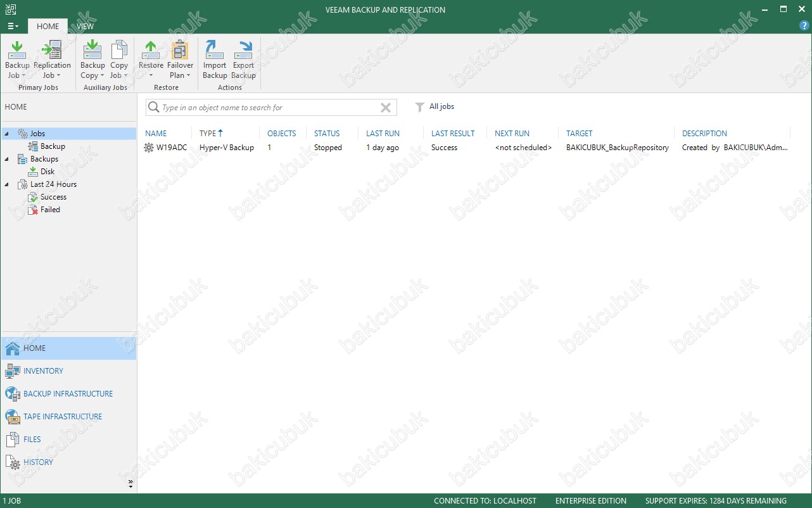Viewport: 812px width, 508px height.
Task: Open the Failover Plan ribbon button
Action: pyautogui.click(x=180, y=60)
